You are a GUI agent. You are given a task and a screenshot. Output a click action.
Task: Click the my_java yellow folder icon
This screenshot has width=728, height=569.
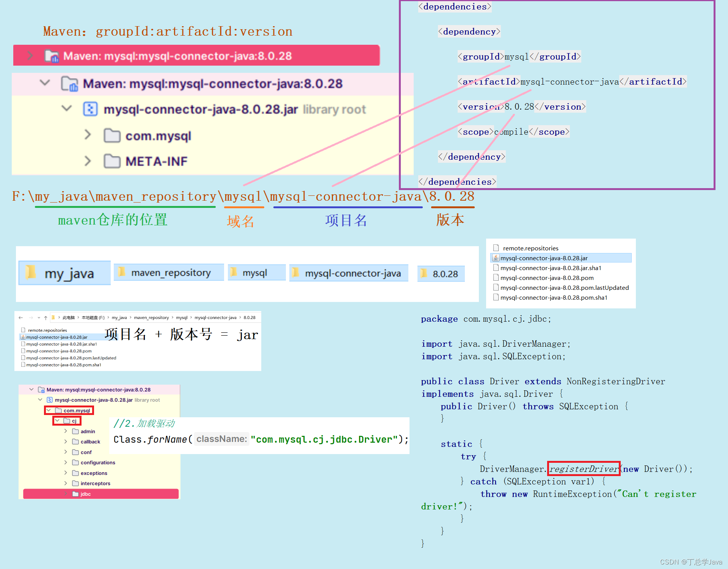click(30, 272)
